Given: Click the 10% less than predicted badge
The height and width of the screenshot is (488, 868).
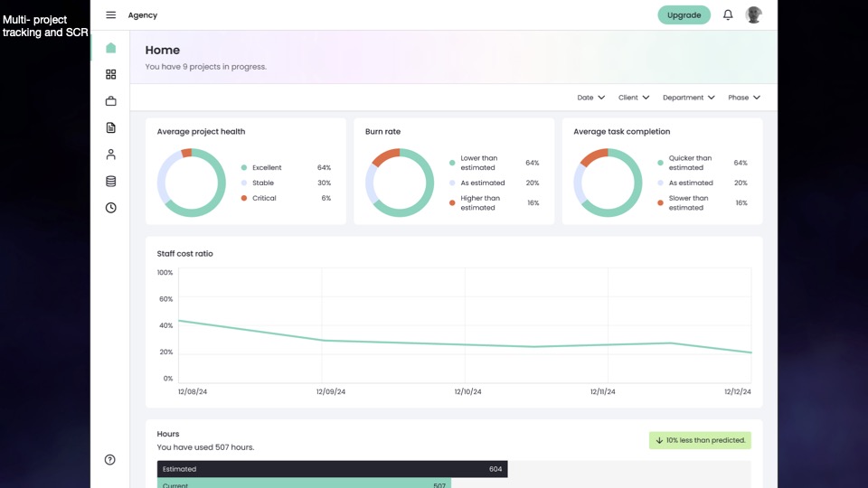Looking at the screenshot, I should pyautogui.click(x=700, y=440).
